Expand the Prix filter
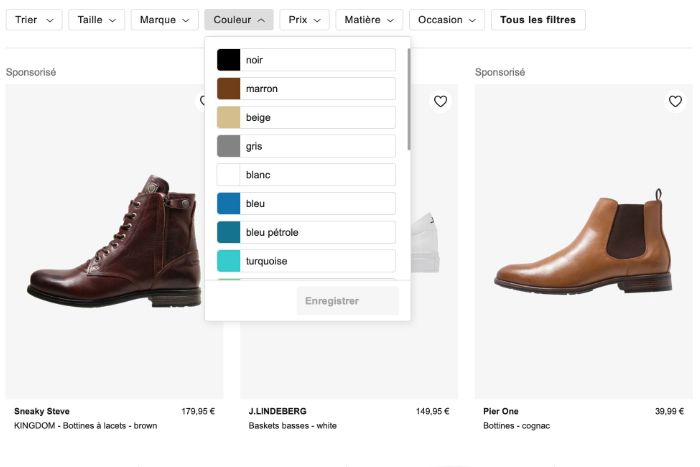Viewport: 700px width, 467px height. point(304,20)
